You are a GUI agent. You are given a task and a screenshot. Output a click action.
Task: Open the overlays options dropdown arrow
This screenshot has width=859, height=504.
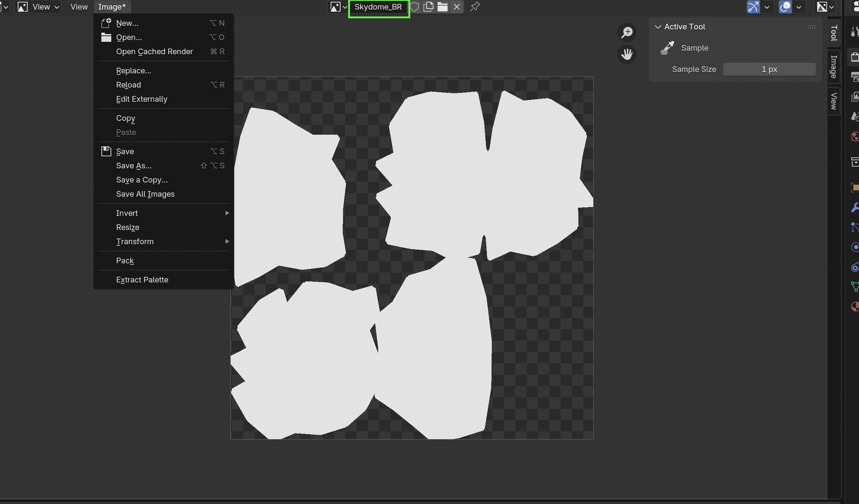(x=799, y=7)
